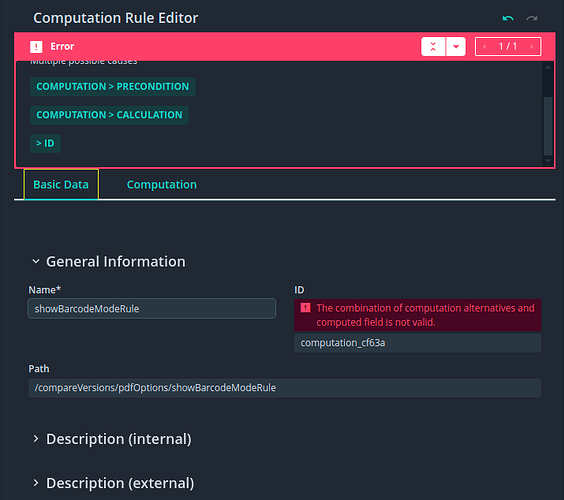
Task: Click the Name field containing showBarcodeModeRule
Action: click(x=152, y=309)
